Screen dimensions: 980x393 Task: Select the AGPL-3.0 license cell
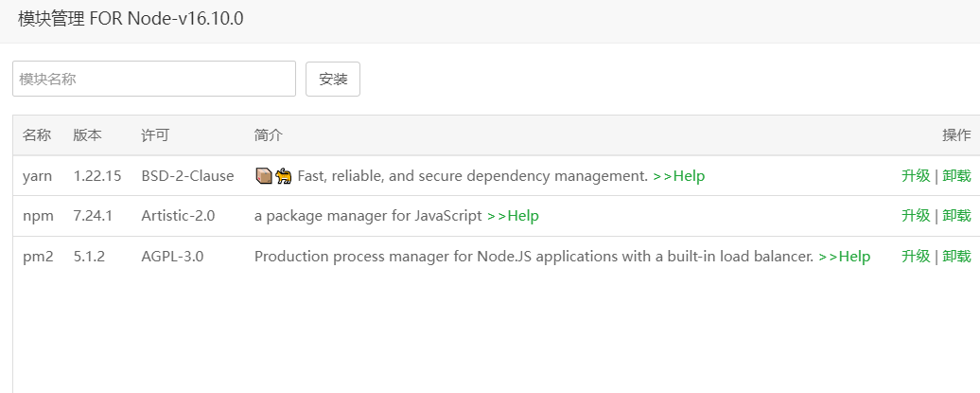172,257
